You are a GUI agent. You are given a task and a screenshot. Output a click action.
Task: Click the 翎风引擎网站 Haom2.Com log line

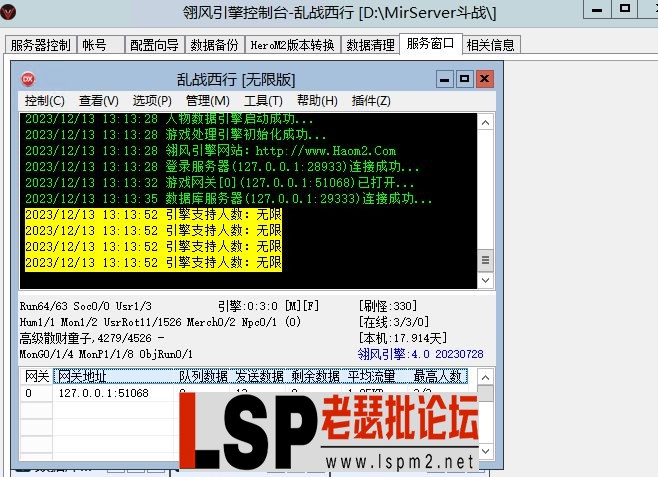210,151
